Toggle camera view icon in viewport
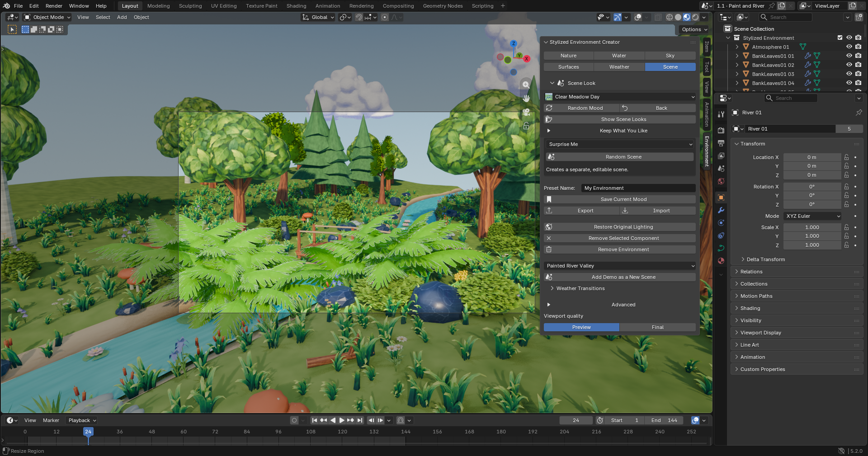868x456 pixels. pyautogui.click(x=526, y=112)
